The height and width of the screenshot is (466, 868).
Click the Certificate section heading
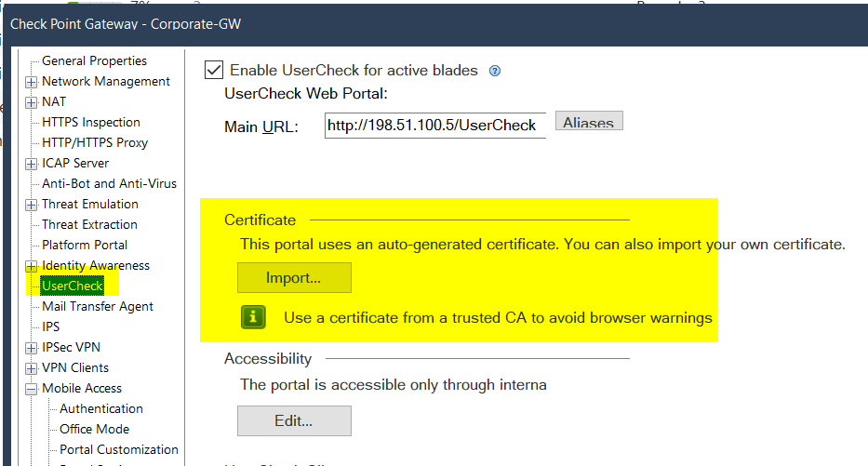(x=260, y=220)
